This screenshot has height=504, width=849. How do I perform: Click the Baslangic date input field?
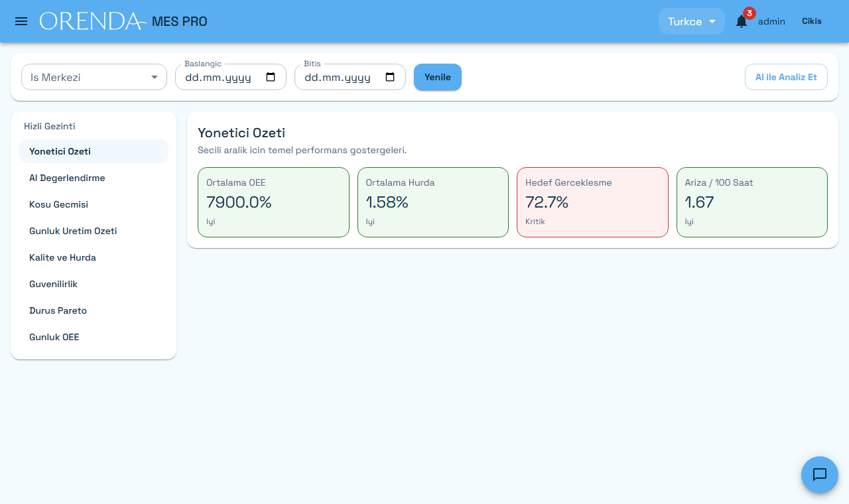(231, 77)
